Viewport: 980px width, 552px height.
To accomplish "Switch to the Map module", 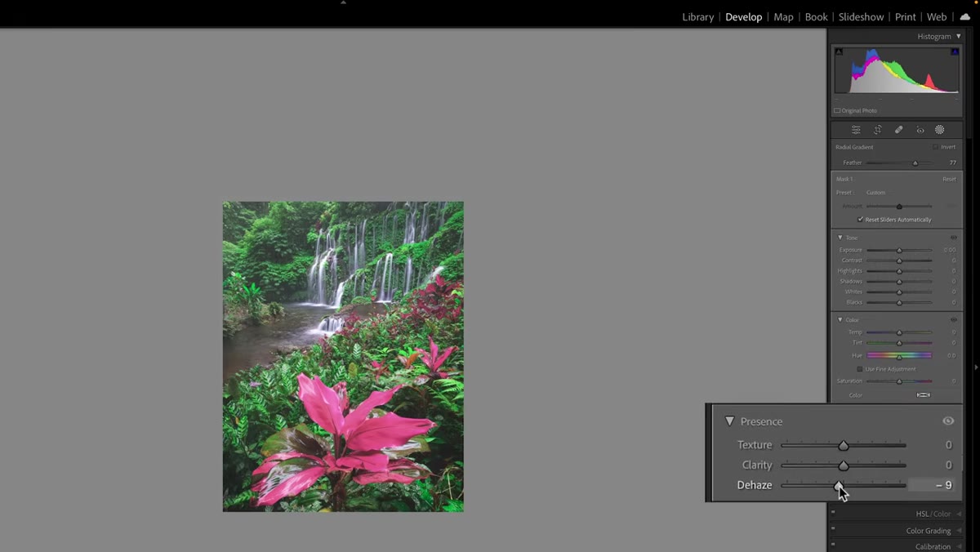I will tap(783, 16).
